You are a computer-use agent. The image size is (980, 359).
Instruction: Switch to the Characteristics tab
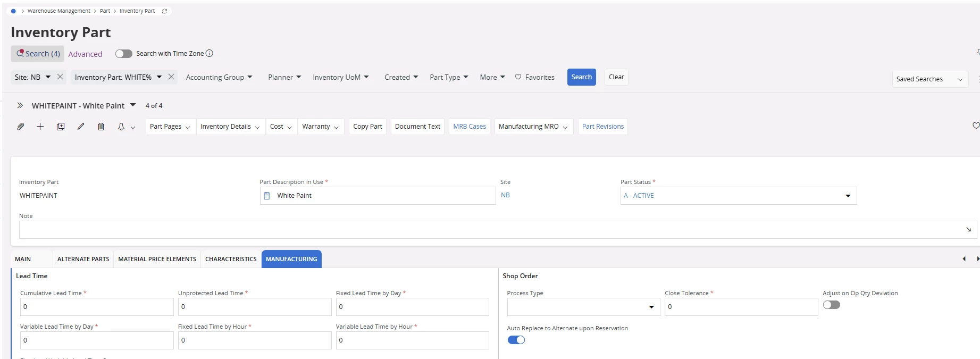tap(231, 259)
